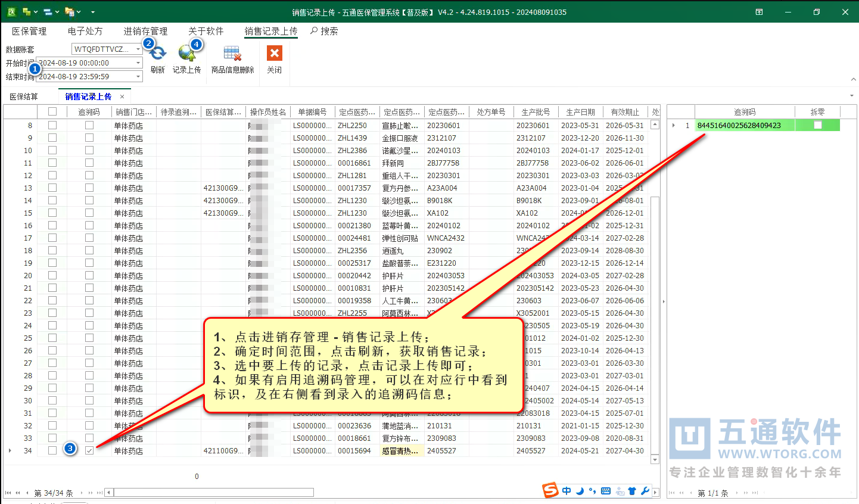Sort by the 生产日期 column header

click(580, 112)
